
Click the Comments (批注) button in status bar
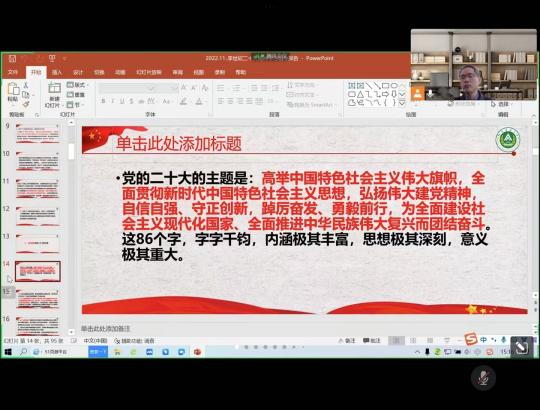[x=372, y=340]
